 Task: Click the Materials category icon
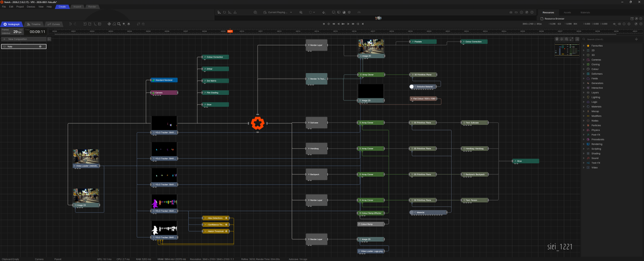(589, 106)
